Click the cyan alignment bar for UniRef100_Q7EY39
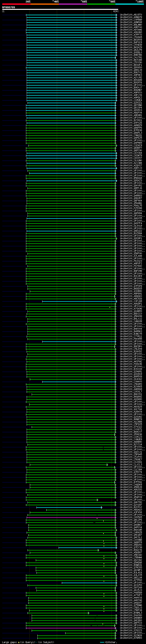146x644 pixels. pyautogui.click(x=88, y=548)
